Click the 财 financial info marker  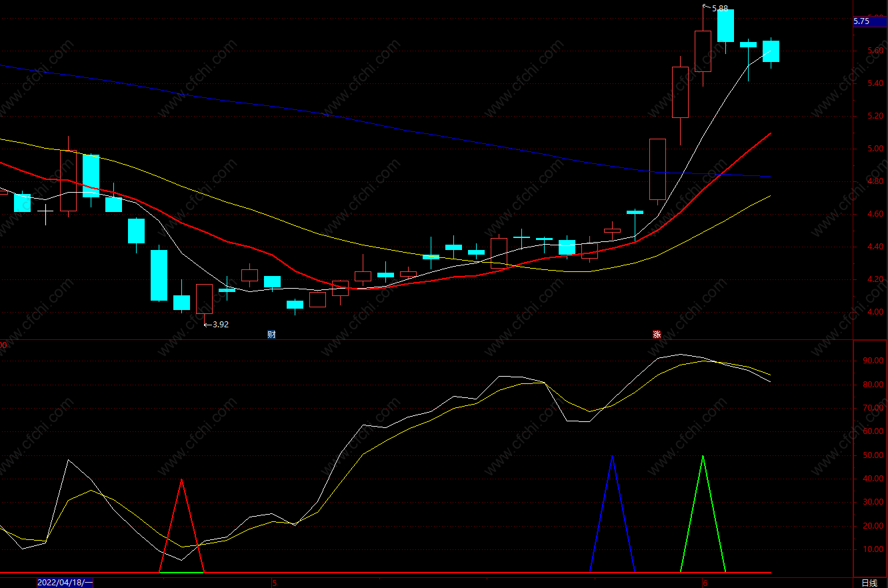point(271,335)
